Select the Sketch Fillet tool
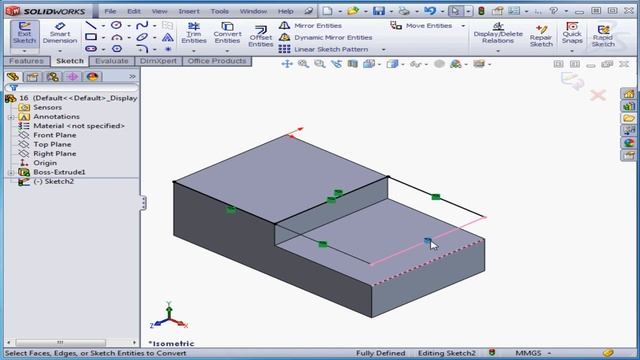 point(142,49)
